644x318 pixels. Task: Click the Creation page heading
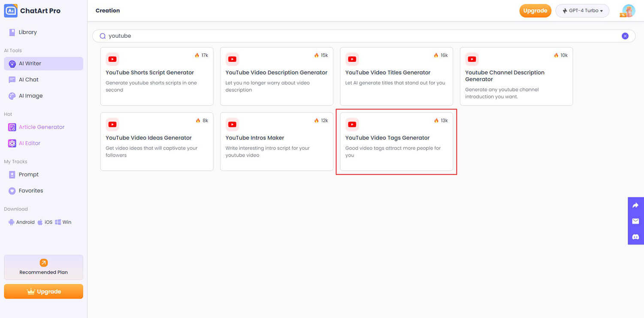pyautogui.click(x=108, y=11)
